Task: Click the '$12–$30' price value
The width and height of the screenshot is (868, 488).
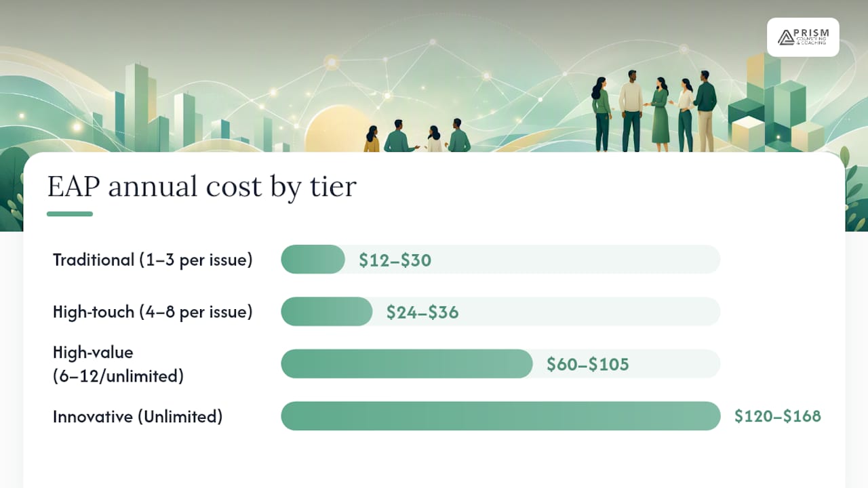Action: 395,260
